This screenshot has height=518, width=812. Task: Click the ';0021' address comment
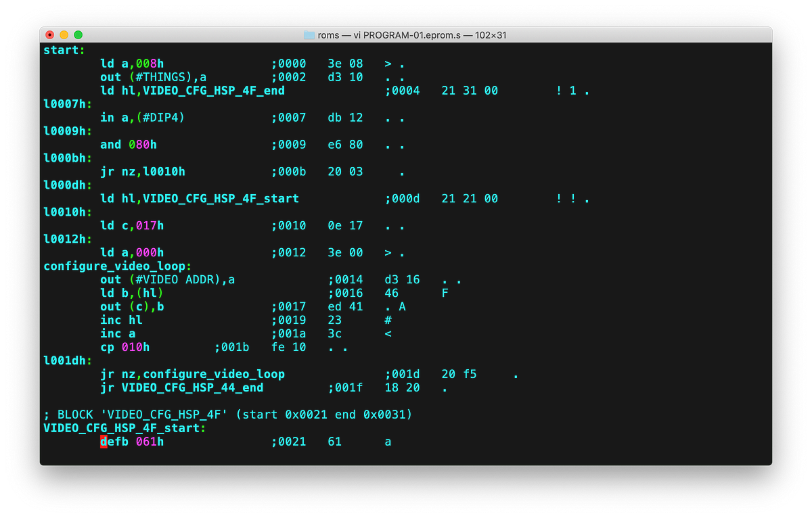(x=289, y=442)
